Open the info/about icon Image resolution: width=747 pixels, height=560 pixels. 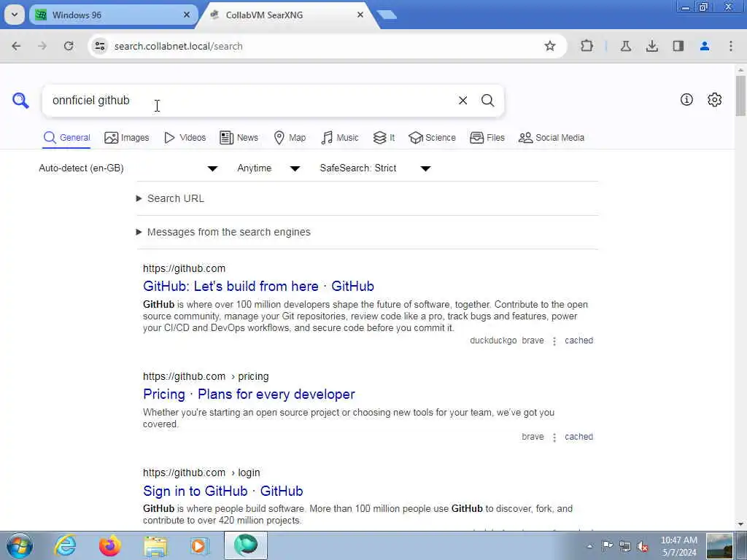(x=686, y=99)
